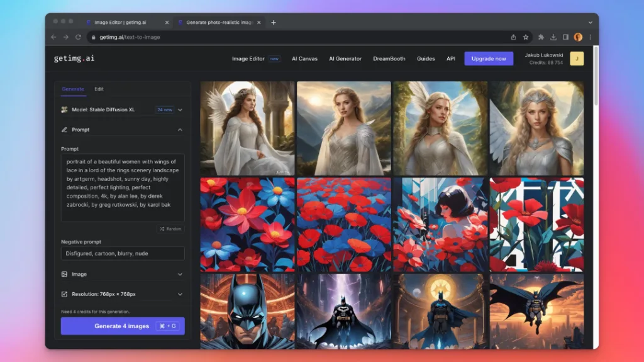Image resolution: width=644 pixels, height=362 pixels.
Task: Click the getimg.ai logo
Action: coord(74,58)
